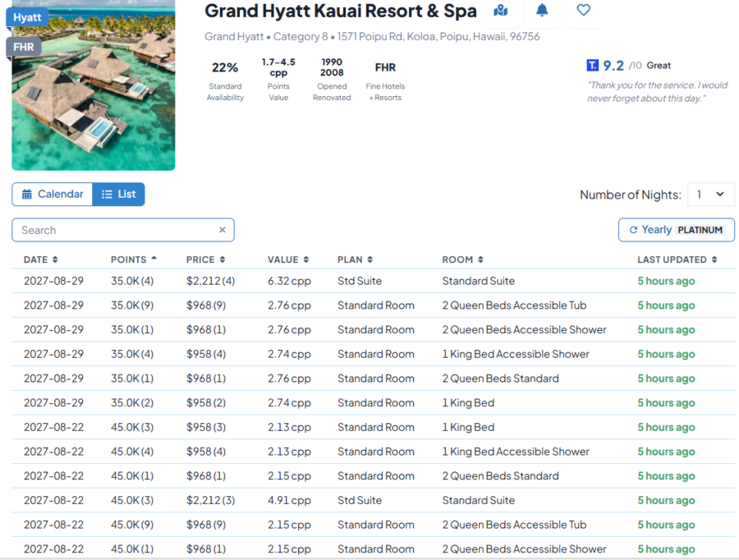
Task: Click 35.0K (9) points cell
Action: 132,305
